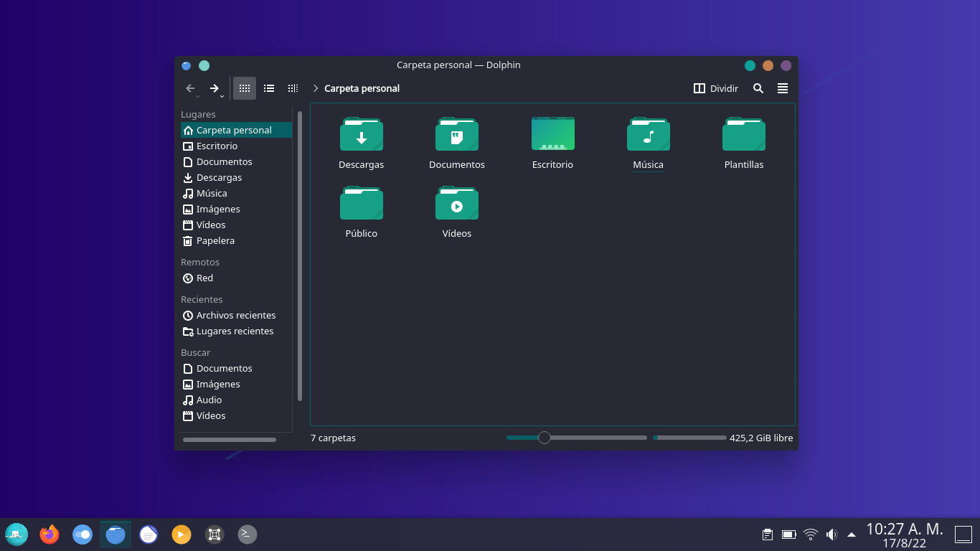Go forward with the forward arrow
The image size is (980, 551).
coord(214,88)
